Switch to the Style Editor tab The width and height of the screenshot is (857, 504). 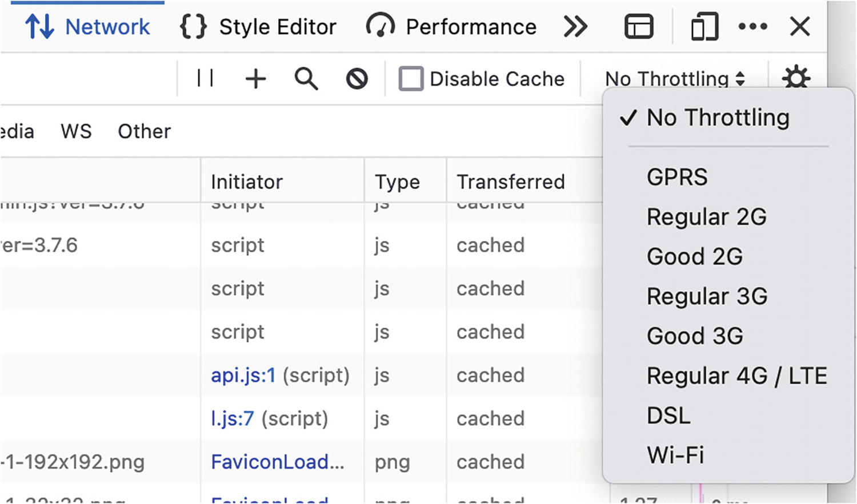(259, 27)
